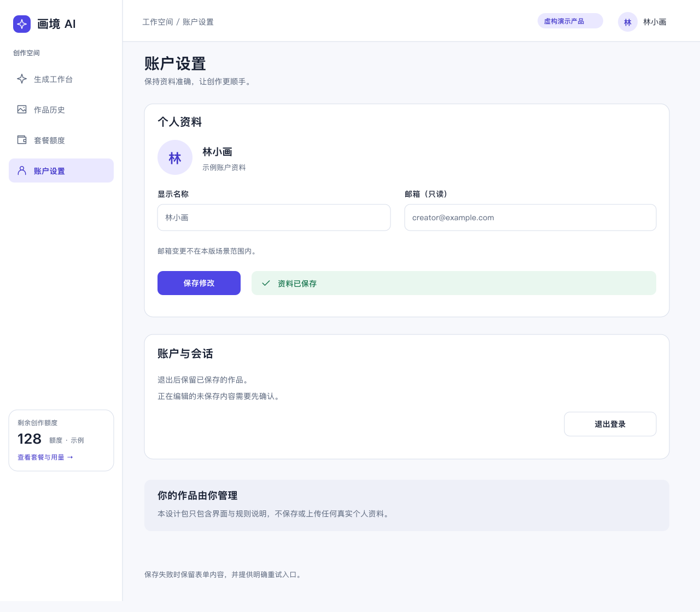Click the 林小画 username in the top bar
Viewport: 700px width, 612px height.
pyautogui.click(x=655, y=22)
